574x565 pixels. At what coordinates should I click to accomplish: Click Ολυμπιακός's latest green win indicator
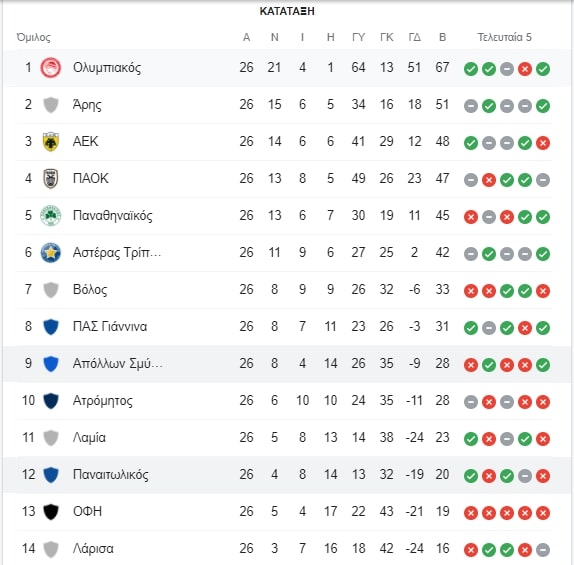click(543, 69)
